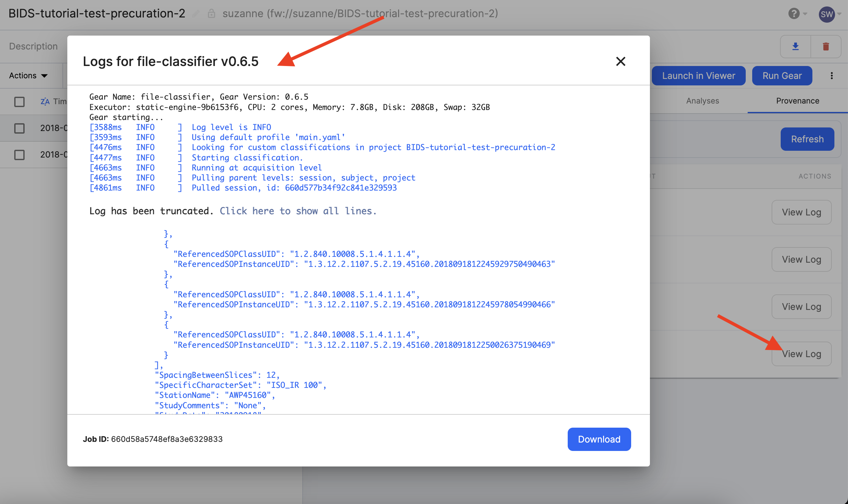This screenshot has width=848, height=504.
Task: Click here to show all lines link
Action: pos(298,211)
